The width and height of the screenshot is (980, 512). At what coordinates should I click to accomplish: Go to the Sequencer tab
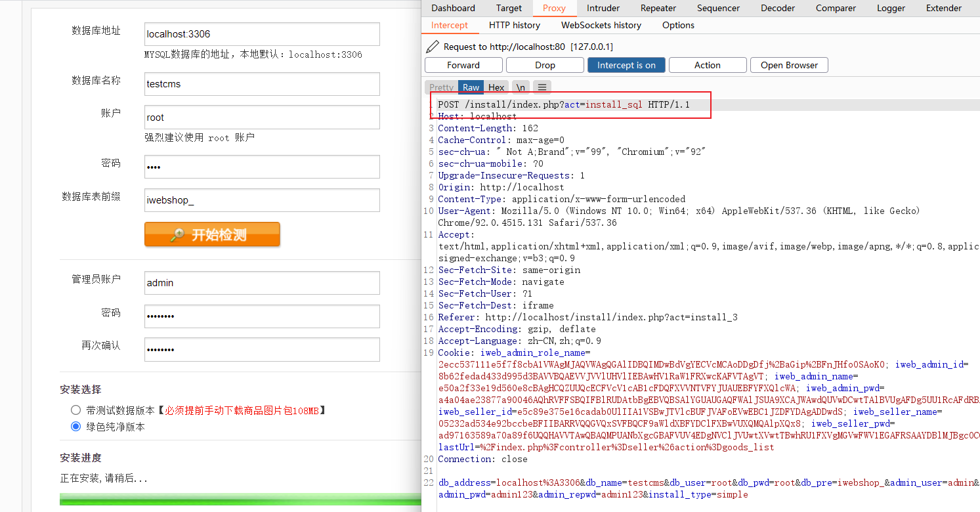[x=718, y=8]
